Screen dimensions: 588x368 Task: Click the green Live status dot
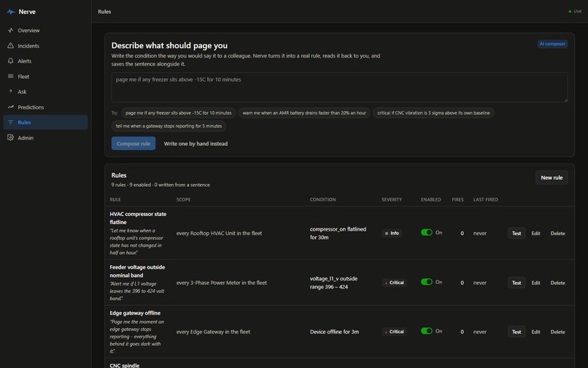[x=570, y=12]
